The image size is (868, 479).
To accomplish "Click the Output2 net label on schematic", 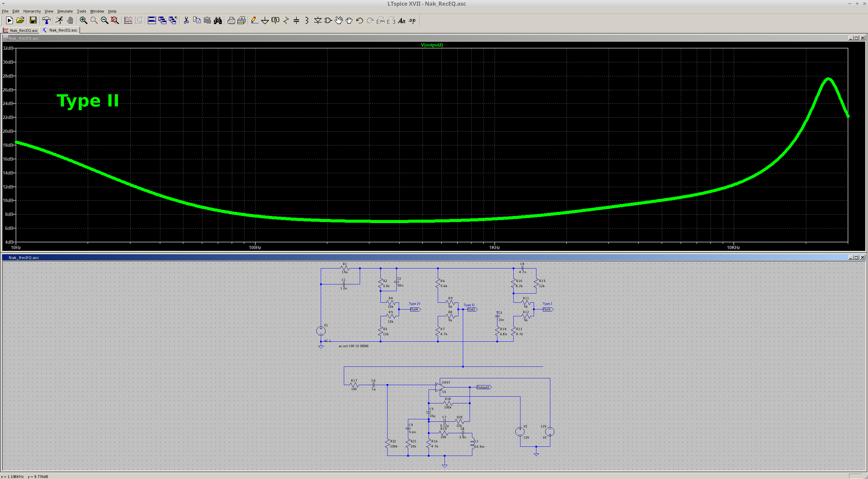I will pos(483,387).
